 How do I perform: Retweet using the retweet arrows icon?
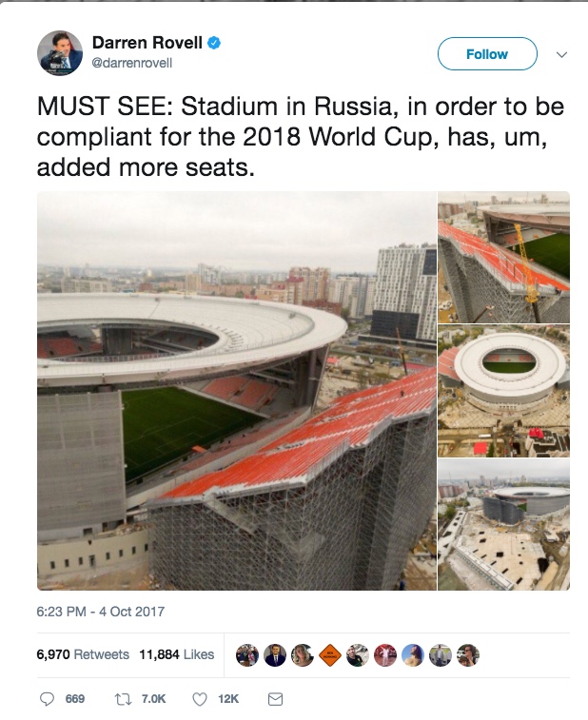[x=121, y=699]
